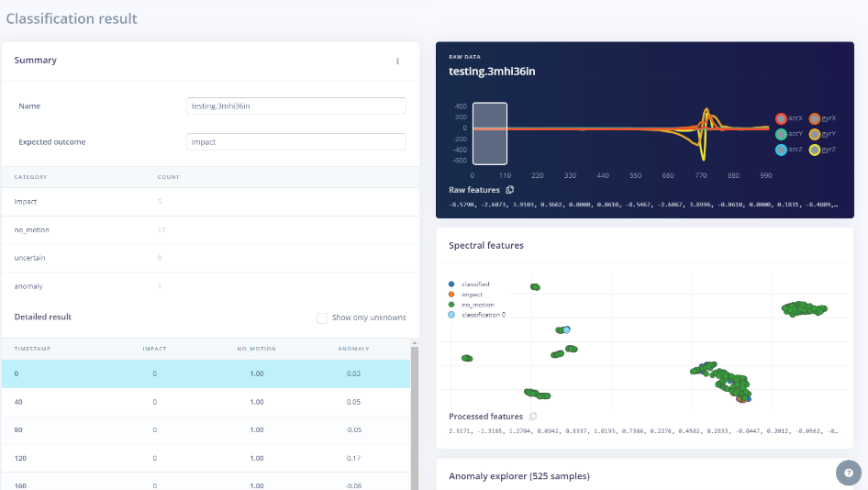Toggle gyrX series in the chart legend
868x490 pixels.
(814, 118)
